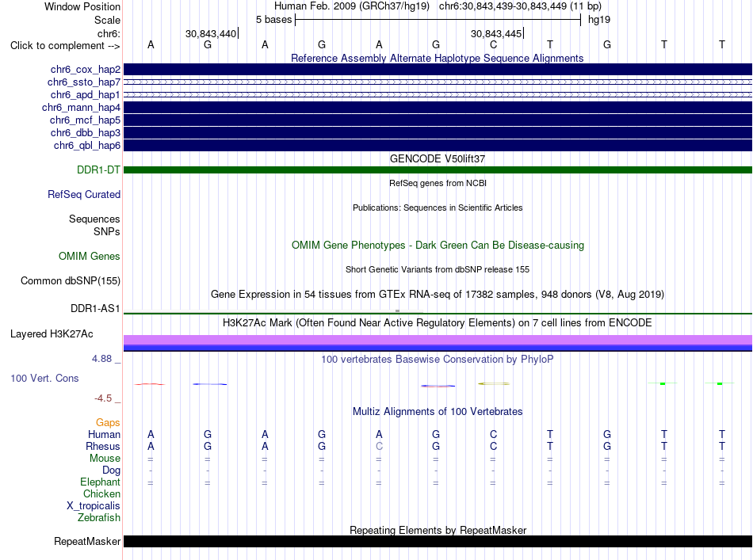Open the chr6_apd_hap1 label
Viewport: 753px width, 560px height.
pos(86,94)
